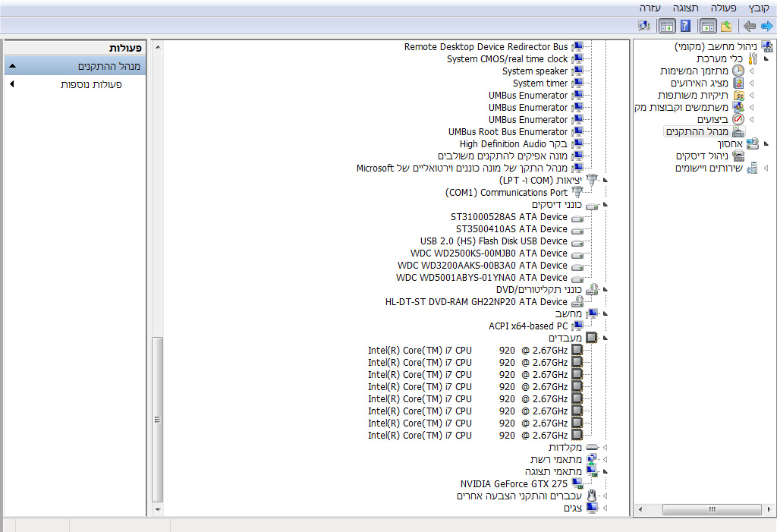Select the Event Viewer icon in tree
777x532 pixels.
tap(738, 83)
